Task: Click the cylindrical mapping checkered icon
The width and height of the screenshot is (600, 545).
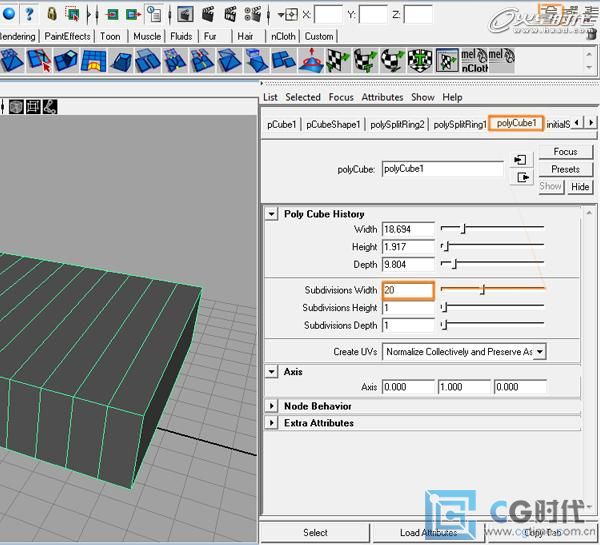Action: [365, 60]
